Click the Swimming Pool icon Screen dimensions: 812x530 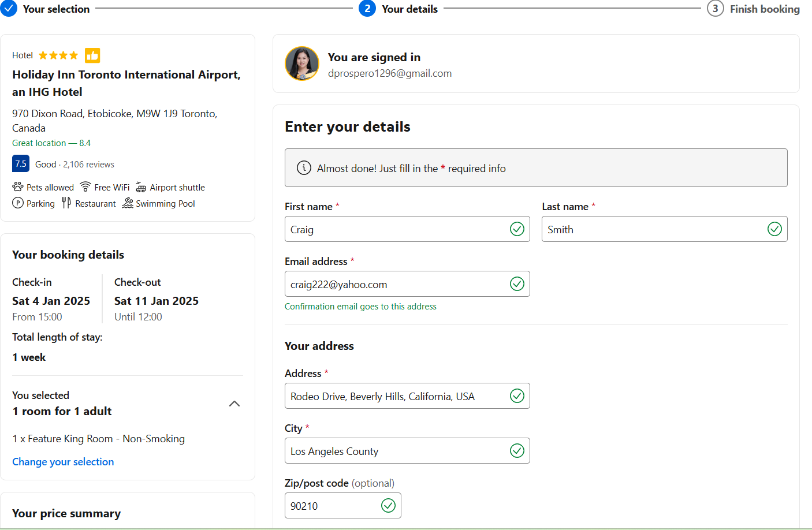pyautogui.click(x=128, y=203)
